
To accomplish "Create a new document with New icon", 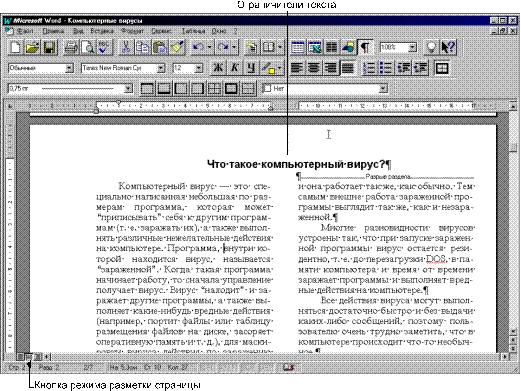I will point(15,47).
